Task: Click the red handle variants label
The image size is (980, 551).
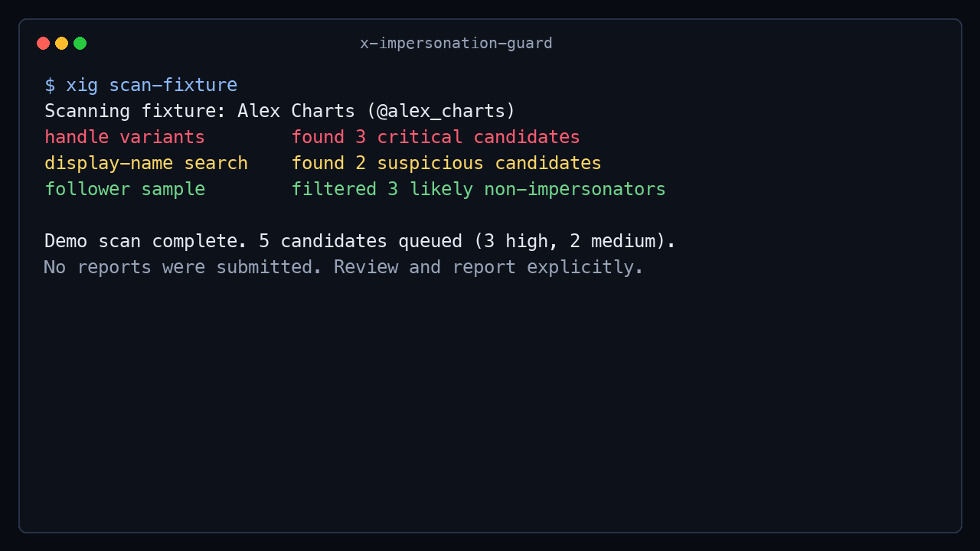Action: pos(125,137)
